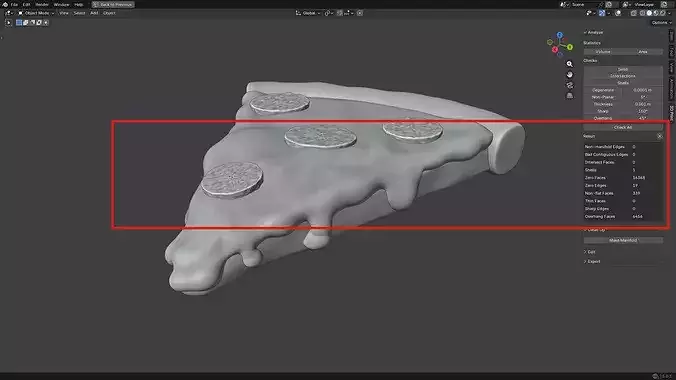Click the blue Z axis on gizmo

560,35
